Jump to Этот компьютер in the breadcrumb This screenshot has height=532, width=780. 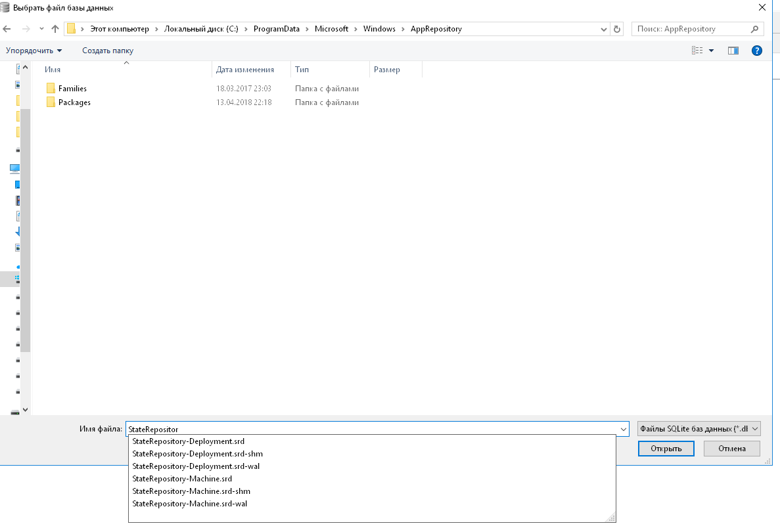click(x=120, y=29)
